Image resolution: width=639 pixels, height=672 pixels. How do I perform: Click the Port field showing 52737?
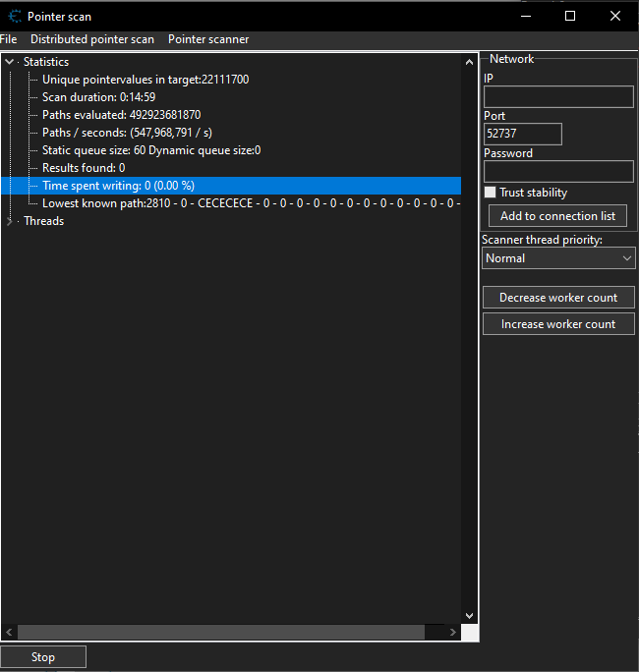[x=522, y=134]
